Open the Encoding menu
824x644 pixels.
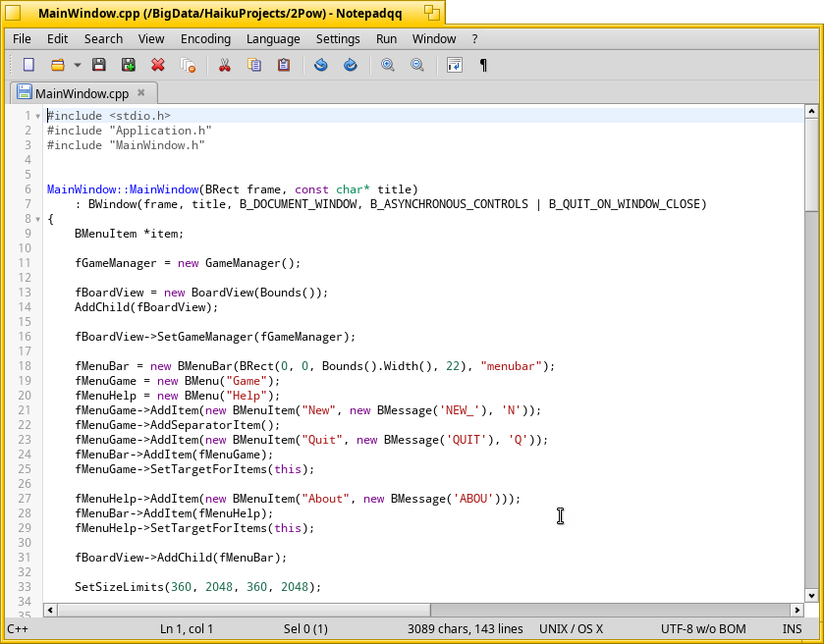[205, 39]
